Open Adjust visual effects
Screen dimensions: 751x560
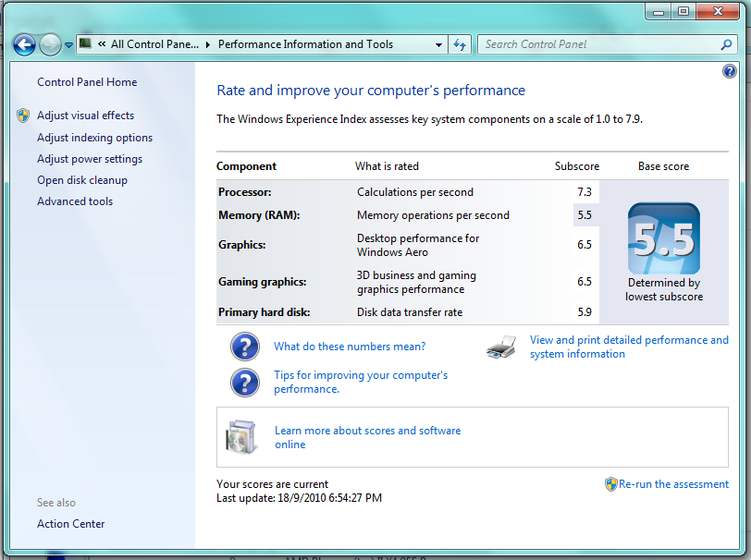click(x=85, y=116)
